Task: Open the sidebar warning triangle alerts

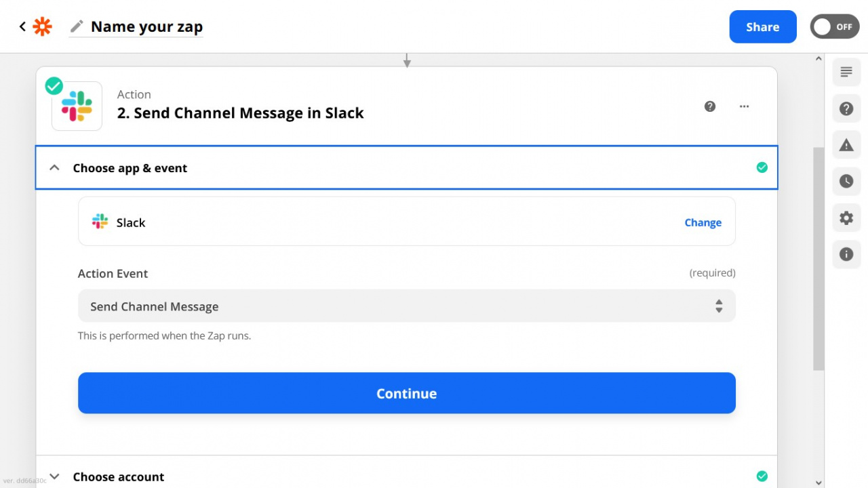Action: (x=846, y=145)
